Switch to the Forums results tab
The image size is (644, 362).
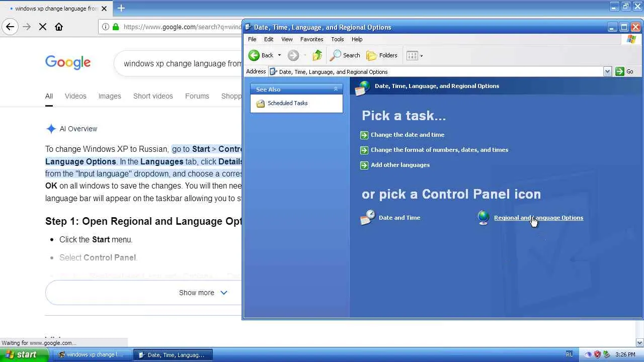click(x=197, y=96)
